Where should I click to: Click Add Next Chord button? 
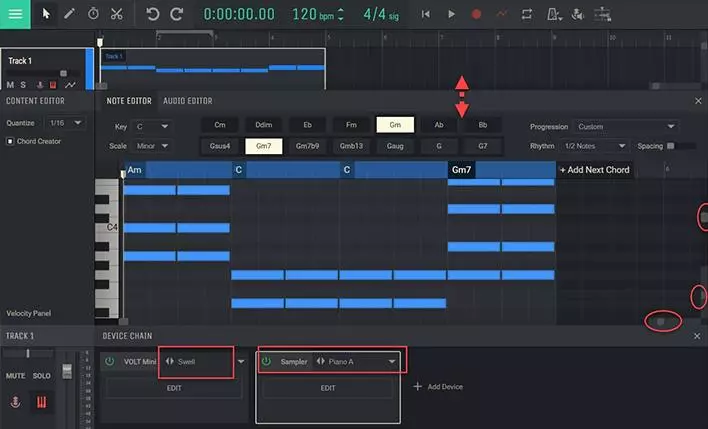(x=595, y=170)
